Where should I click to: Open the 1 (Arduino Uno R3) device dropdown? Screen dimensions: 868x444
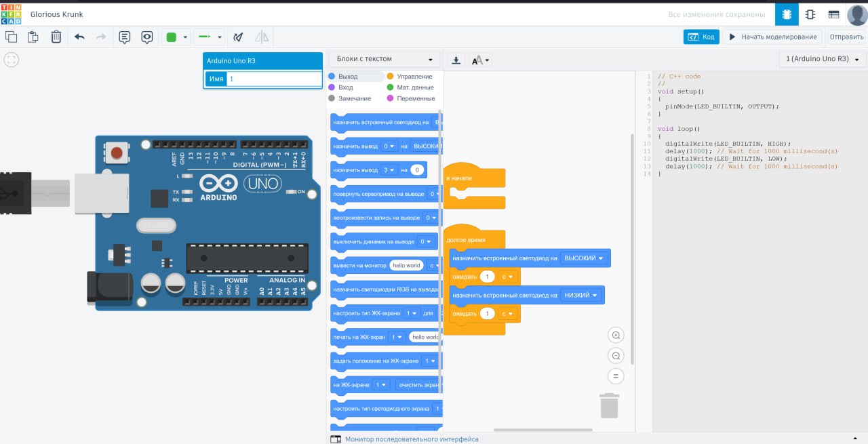[x=823, y=59]
